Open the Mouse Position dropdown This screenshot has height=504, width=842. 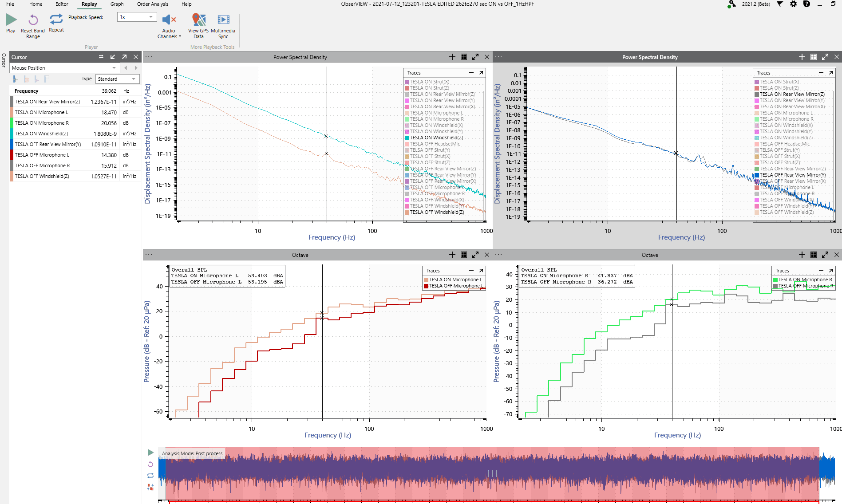pos(65,68)
